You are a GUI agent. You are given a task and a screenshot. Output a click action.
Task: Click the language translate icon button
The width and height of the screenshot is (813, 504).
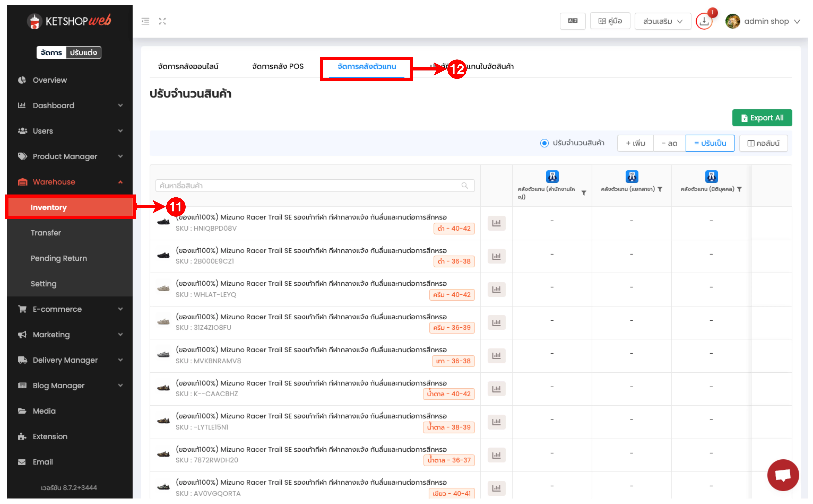coord(573,21)
